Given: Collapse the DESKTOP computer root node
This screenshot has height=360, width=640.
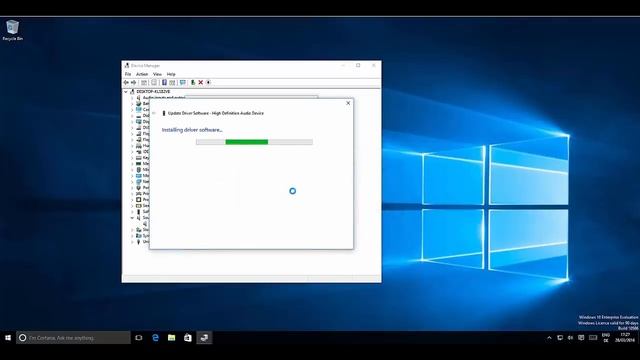Looking at the screenshot, I should click(126, 92).
